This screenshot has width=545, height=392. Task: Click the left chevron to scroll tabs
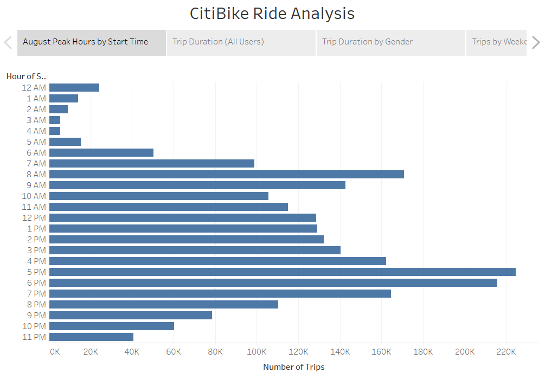[8, 42]
